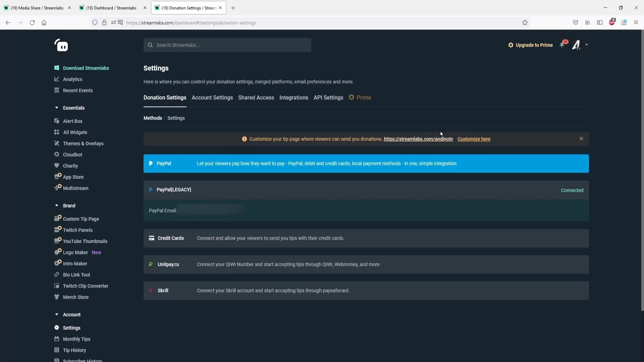Collapse the Brand section
Viewport: 644px width, 362px height.
57,205
